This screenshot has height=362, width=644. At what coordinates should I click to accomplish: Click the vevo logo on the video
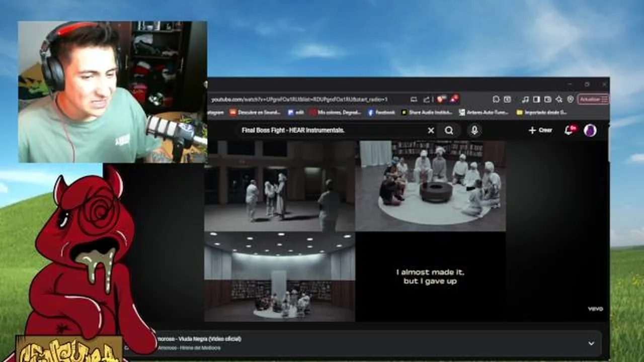595,309
